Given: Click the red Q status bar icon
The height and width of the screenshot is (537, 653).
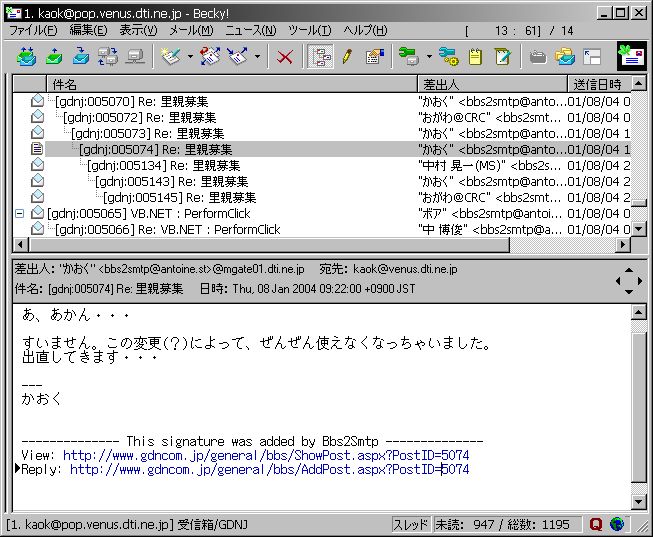Looking at the screenshot, I should click(596, 524).
